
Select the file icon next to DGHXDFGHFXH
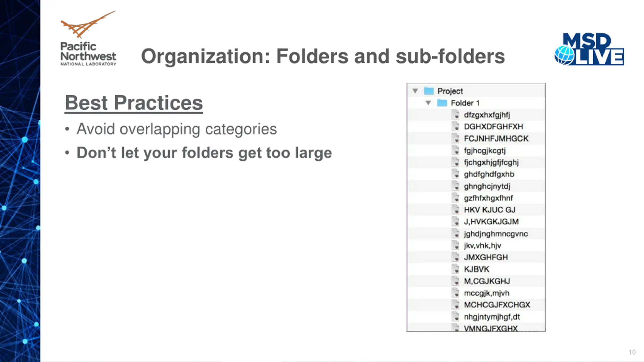[x=455, y=126]
